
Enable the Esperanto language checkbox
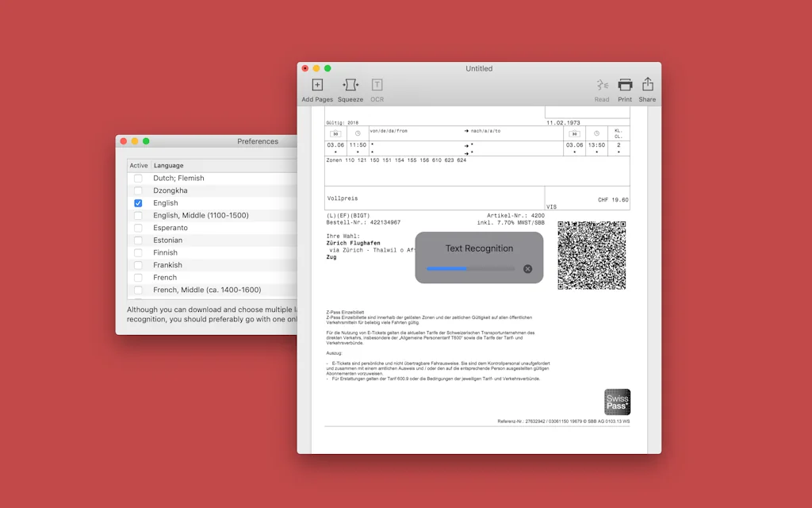(x=138, y=228)
